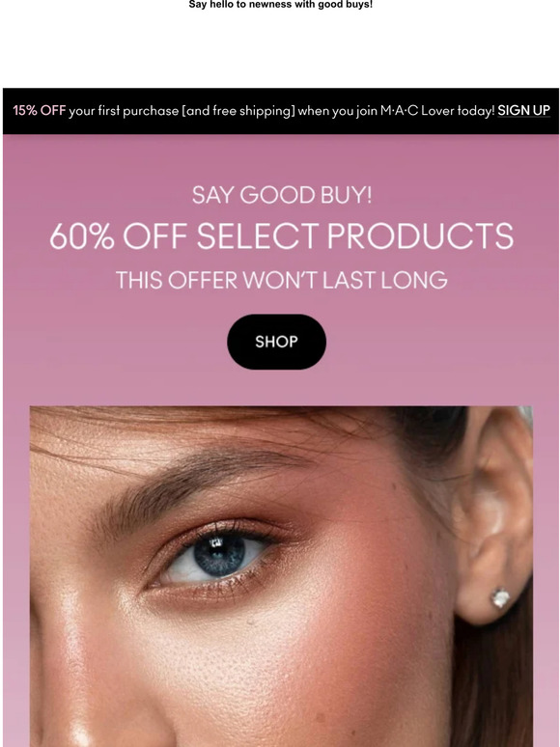The image size is (560, 747).
Task: Click the diamond stud earring
Action: coord(500,597)
